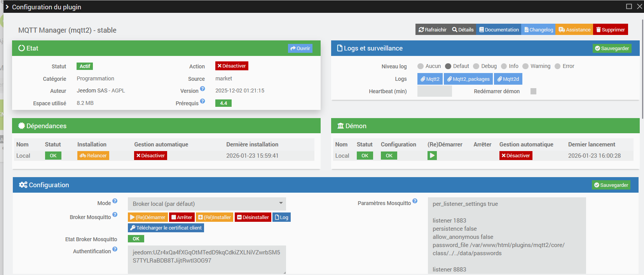Click Désinstaller Mosquitto broker
Viewport: 644px width, 275px height.
(x=253, y=217)
